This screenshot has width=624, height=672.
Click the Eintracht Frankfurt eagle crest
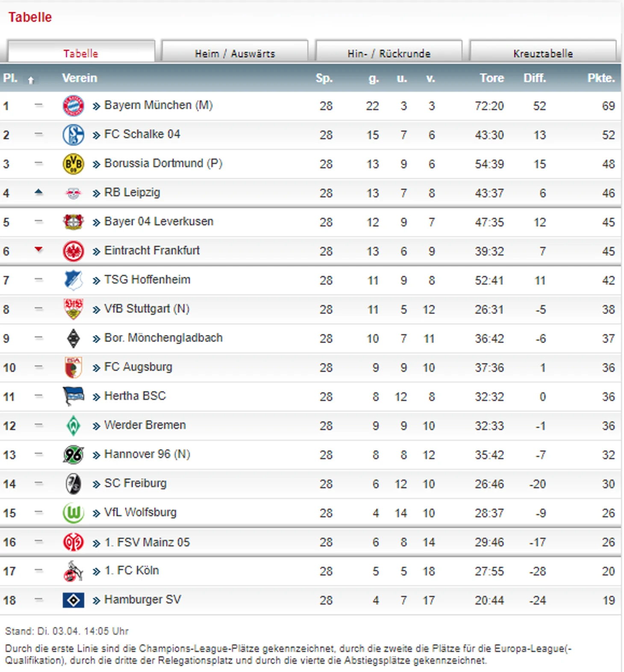point(73,251)
